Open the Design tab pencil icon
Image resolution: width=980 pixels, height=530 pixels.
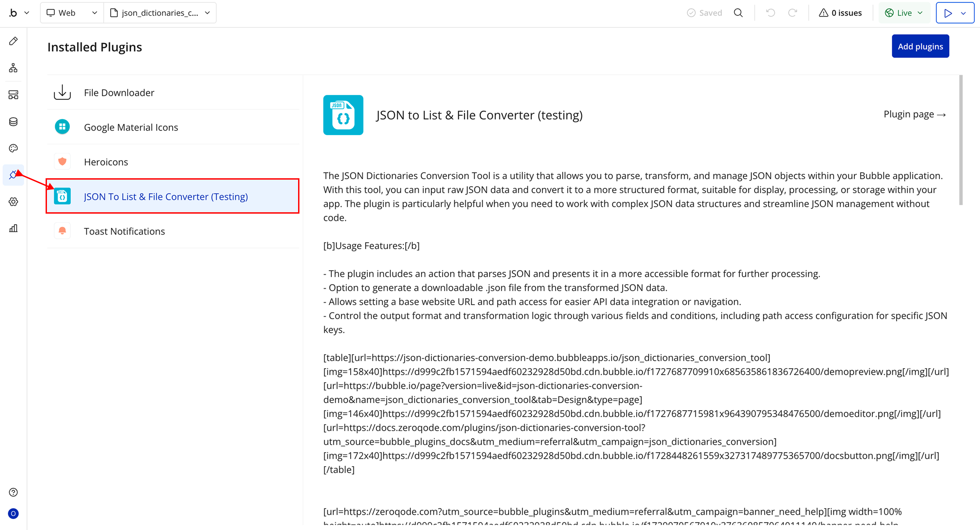click(x=13, y=41)
